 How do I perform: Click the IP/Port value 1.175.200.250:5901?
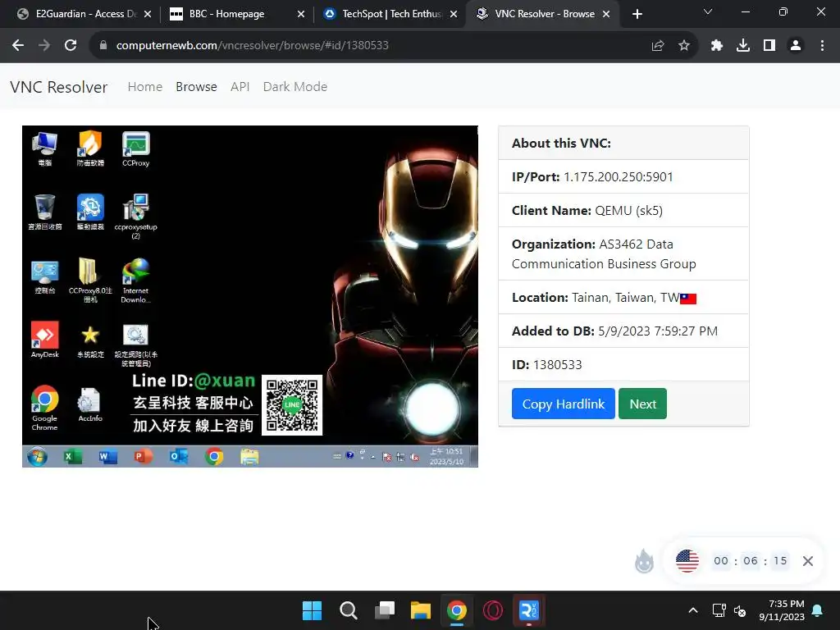pyautogui.click(x=619, y=177)
